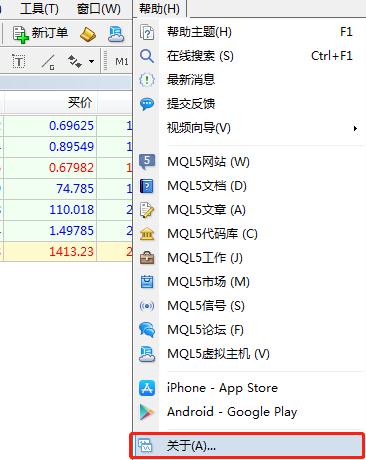Select the row with price 0.67982

(66, 168)
